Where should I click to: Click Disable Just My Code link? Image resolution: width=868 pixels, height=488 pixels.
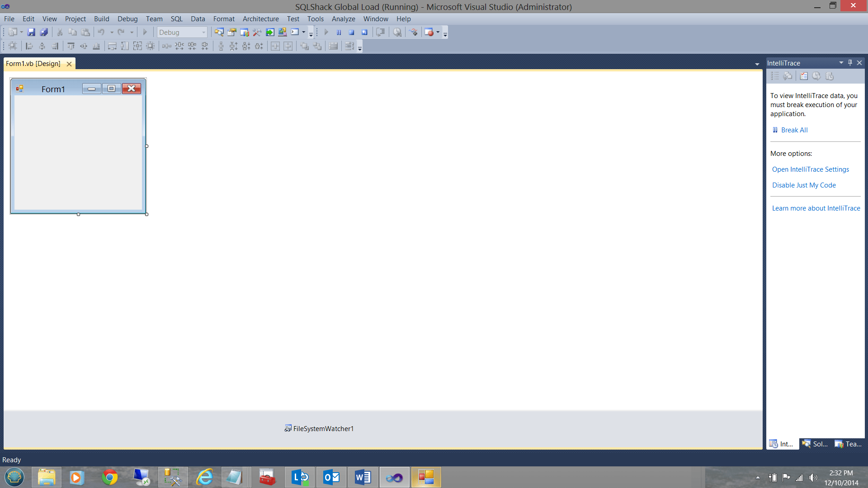click(x=804, y=185)
